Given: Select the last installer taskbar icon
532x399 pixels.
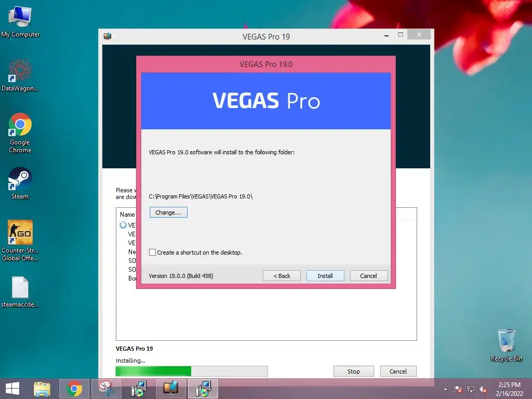Looking at the screenshot, I should pos(203,389).
